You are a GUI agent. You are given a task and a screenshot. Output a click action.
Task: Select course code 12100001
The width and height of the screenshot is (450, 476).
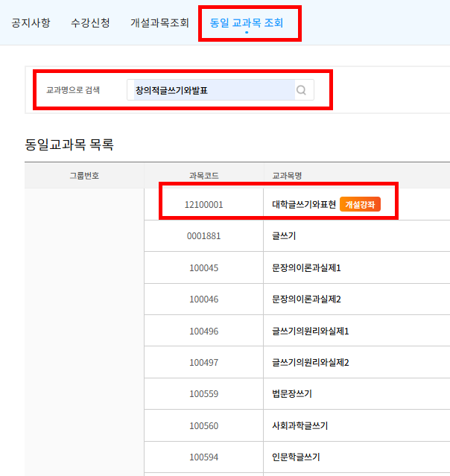(203, 204)
